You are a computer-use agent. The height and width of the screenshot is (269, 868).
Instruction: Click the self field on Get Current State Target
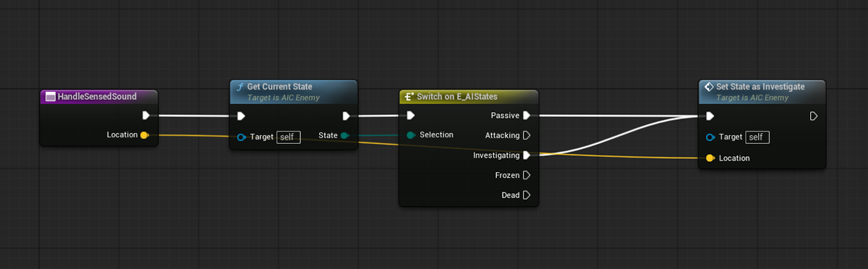coord(289,137)
